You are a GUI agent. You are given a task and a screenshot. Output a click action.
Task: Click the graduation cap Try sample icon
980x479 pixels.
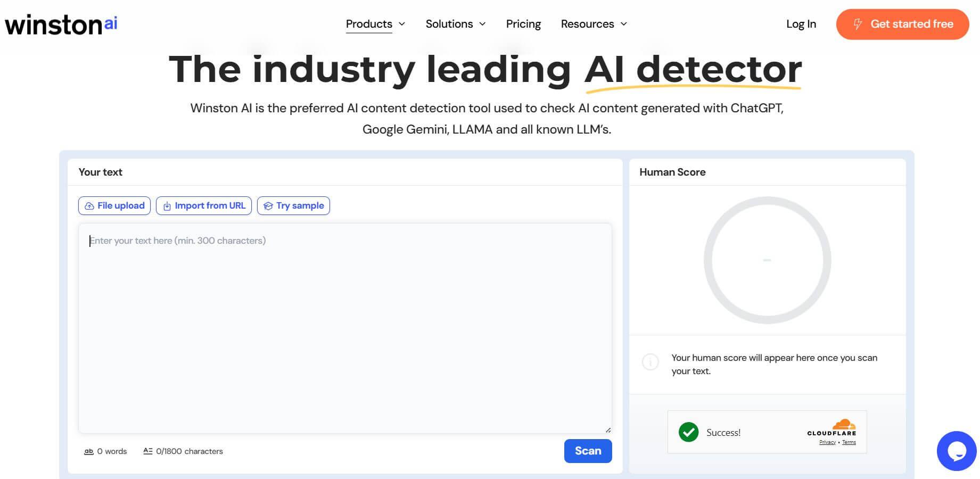click(x=268, y=206)
